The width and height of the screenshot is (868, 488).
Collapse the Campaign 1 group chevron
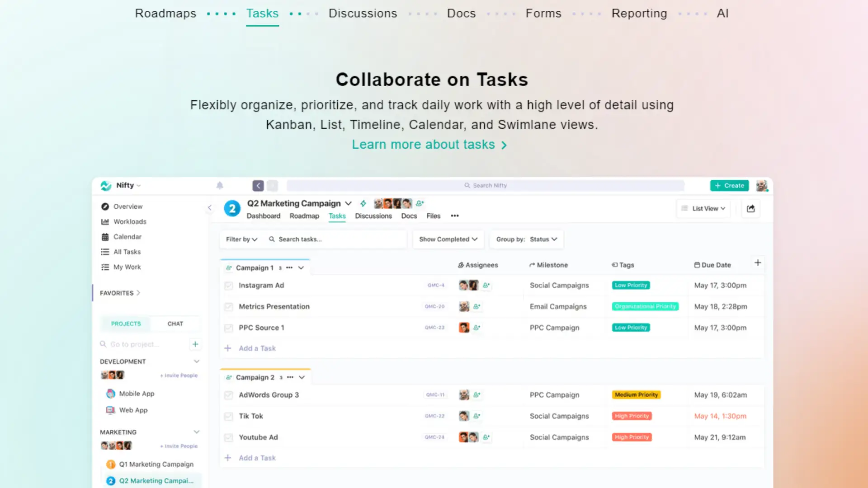click(301, 268)
